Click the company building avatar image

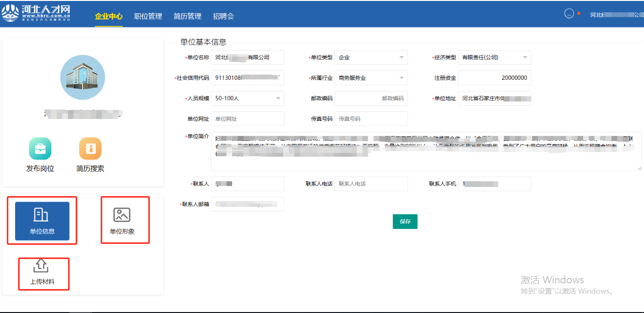point(83,77)
